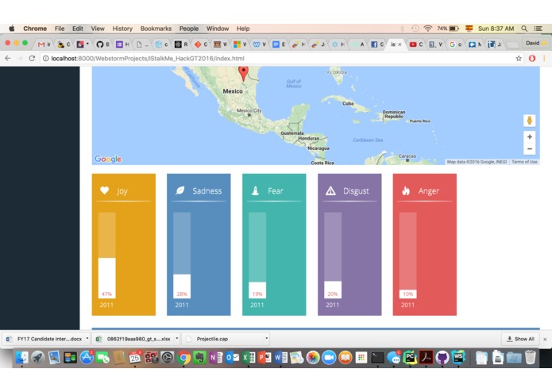Viewport: 552px width, 392px height.
Task: Open the David profile switcher button
Action: coord(536,43)
